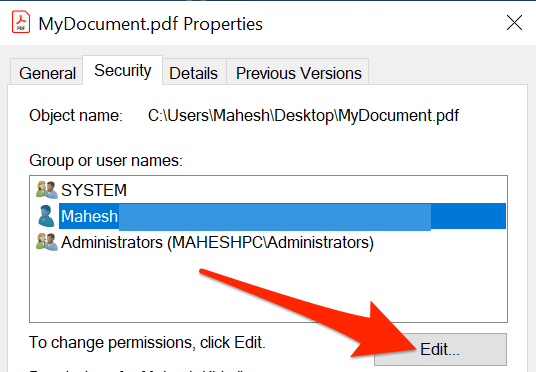Switch to the General tab

[47, 72]
